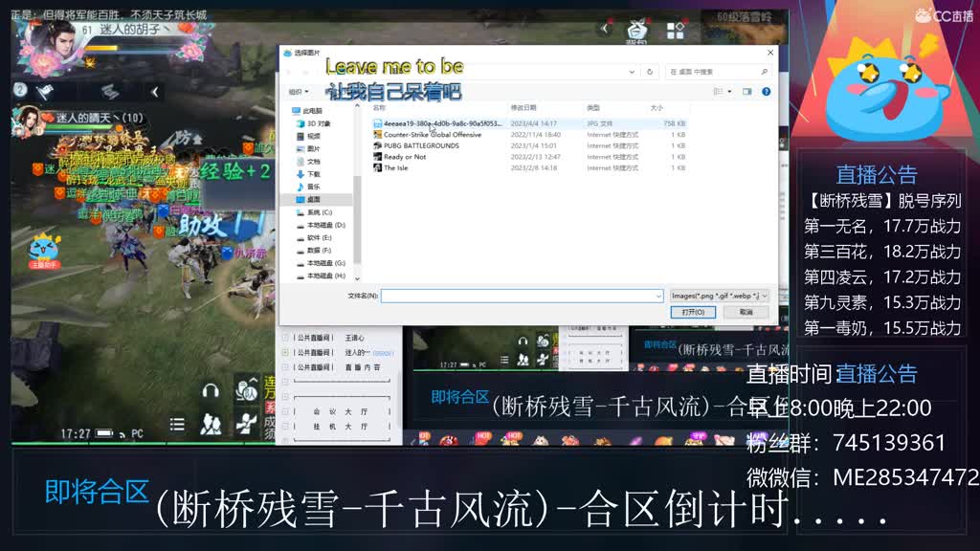
Task: Sort files by 大小 column
Action: (x=657, y=108)
